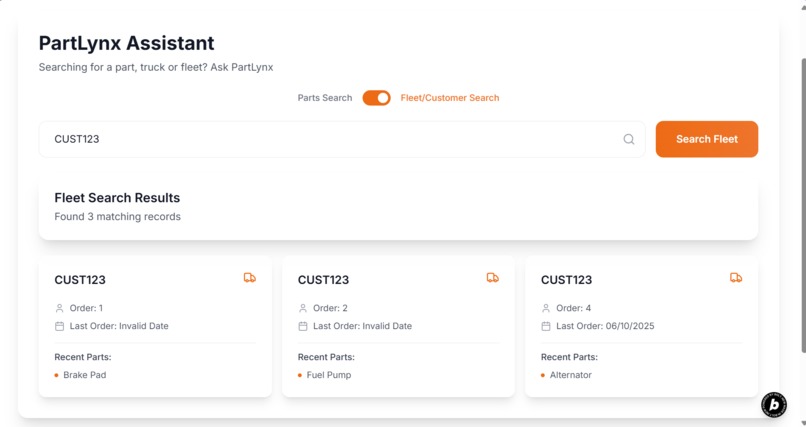
Task: Click calendar icon beside 06/10/2025 date
Action: (546, 326)
